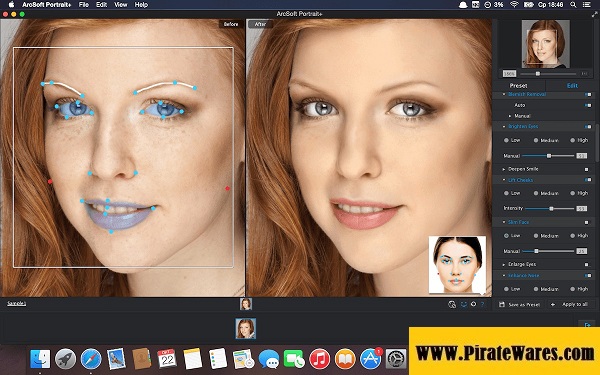Open the Edit menu in menu bar
Viewport: 600px width, 375px height.
click(x=101, y=5)
